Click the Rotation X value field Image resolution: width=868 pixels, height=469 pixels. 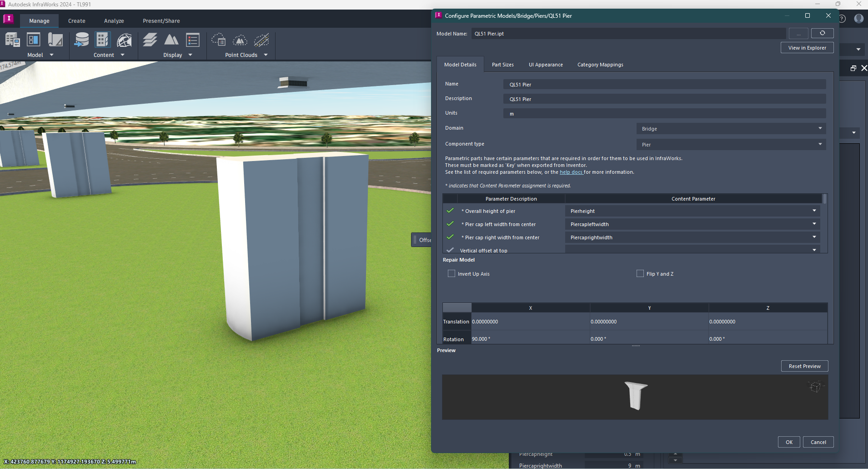click(530, 339)
